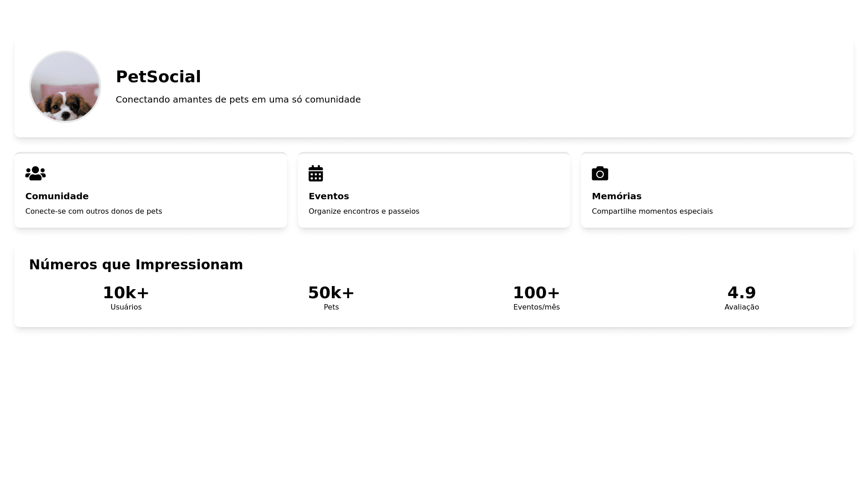This screenshot has height=488, width=868.
Task: Click the 4.9 rating number
Action: pos(741,293)
